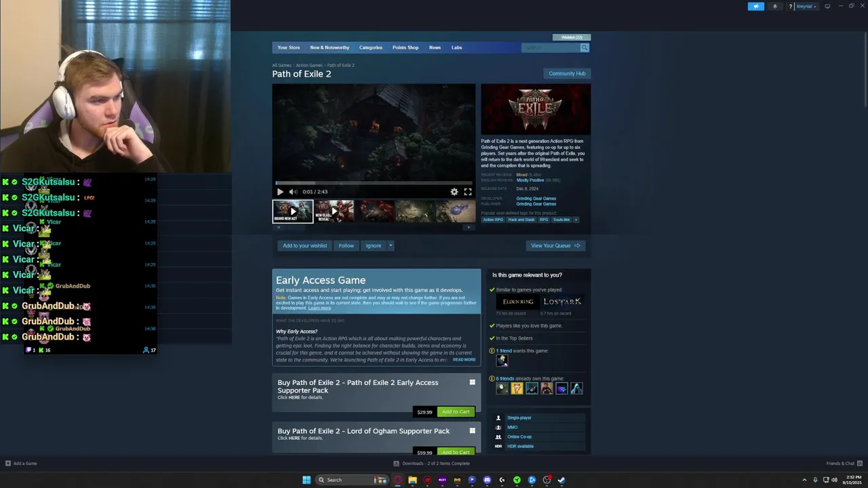868x488 pixels.
Task: Click View Your Queue button
Action: point(555,245)
